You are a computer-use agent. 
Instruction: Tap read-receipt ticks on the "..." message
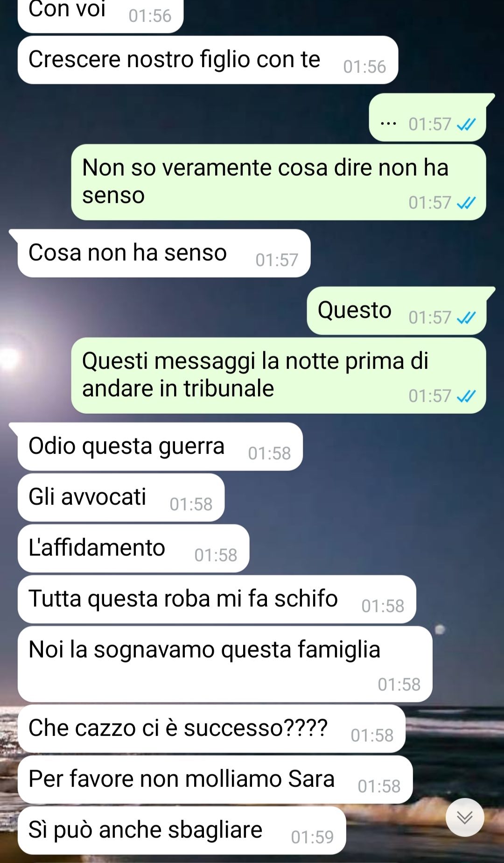pyautogui.click(x=466, y=124)
